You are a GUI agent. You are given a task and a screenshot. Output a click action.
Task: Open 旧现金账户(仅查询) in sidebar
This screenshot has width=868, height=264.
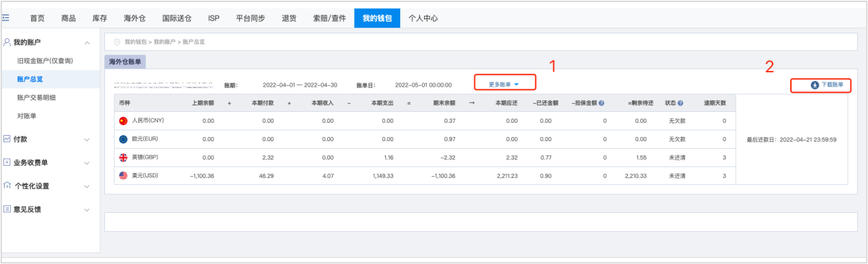(45, 61)
